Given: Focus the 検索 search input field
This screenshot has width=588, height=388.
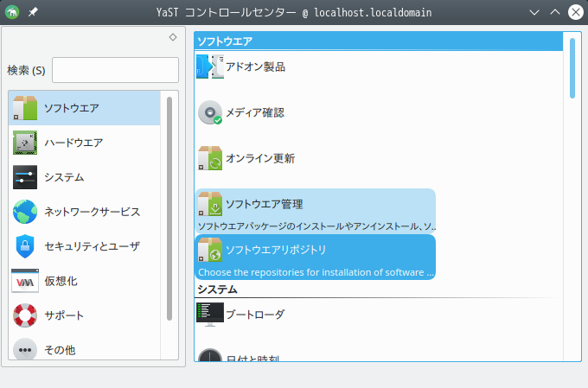Looking at the screenshot, I should coord(115,70).
